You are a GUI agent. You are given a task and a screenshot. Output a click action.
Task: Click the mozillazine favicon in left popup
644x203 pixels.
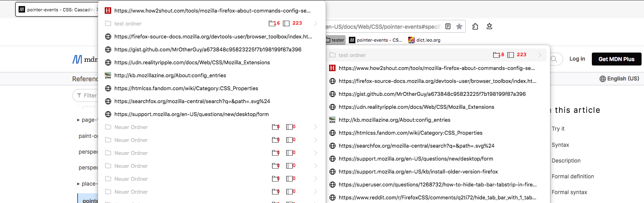[108, 75]
